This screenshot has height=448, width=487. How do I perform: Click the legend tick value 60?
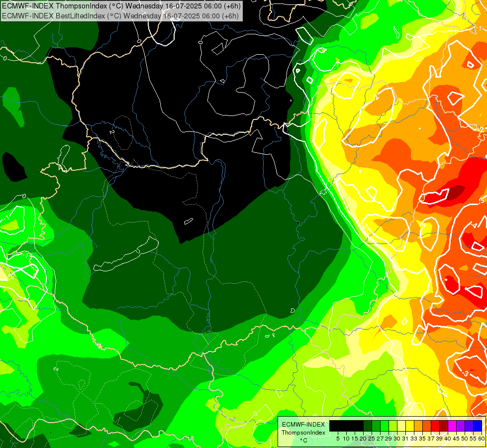[482, 439]
